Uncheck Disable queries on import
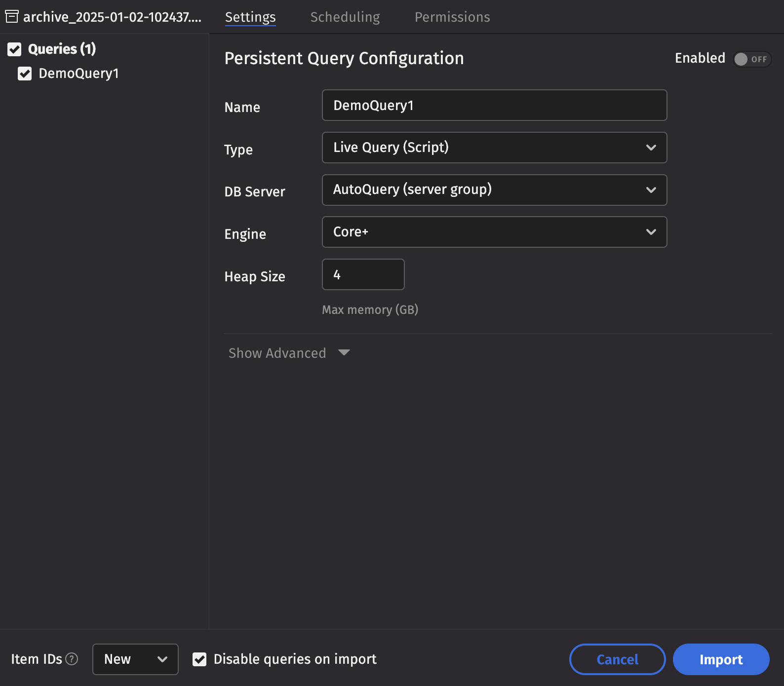The height and width of the screenshot is (686, 784). [x=199, y=659]
